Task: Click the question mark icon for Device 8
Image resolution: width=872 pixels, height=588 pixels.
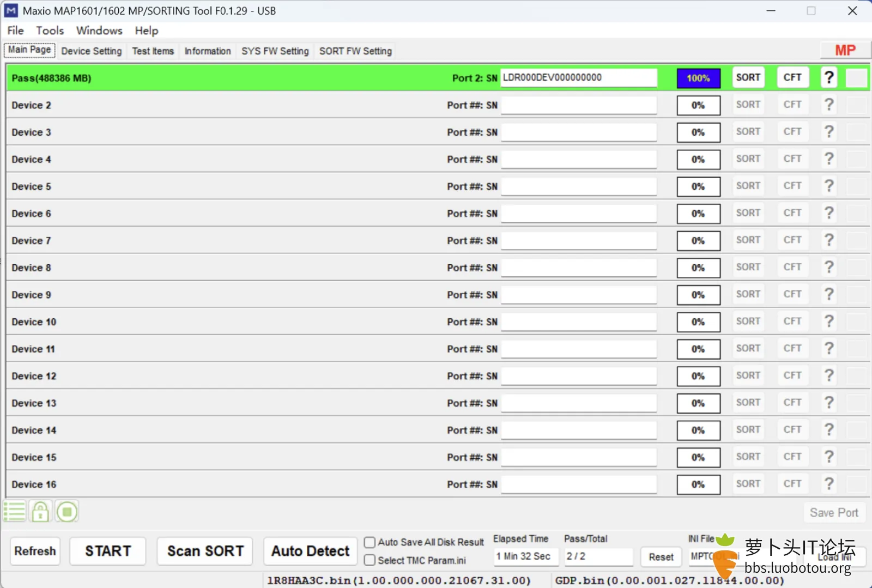Action: tap(829, 268)
